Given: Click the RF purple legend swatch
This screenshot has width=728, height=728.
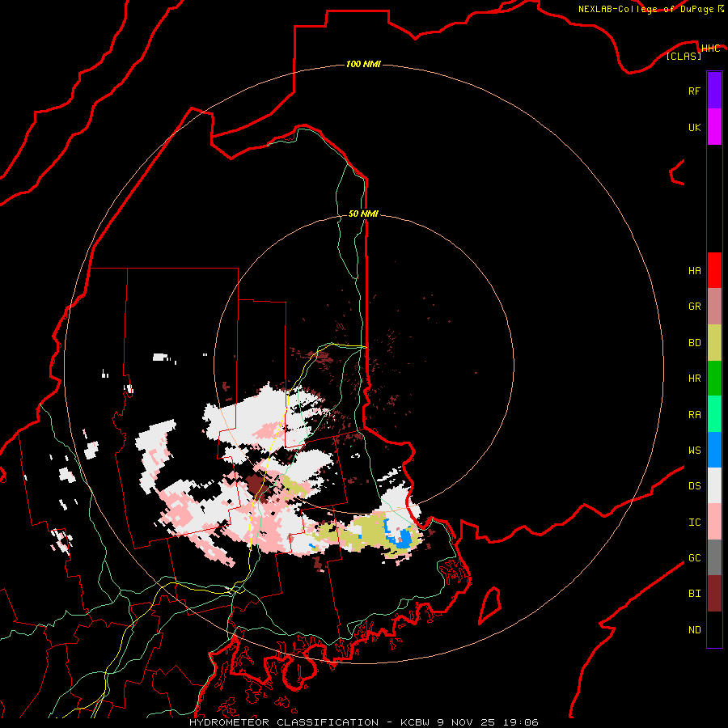Looking at the screenshot, I should [x=714, y=91].
